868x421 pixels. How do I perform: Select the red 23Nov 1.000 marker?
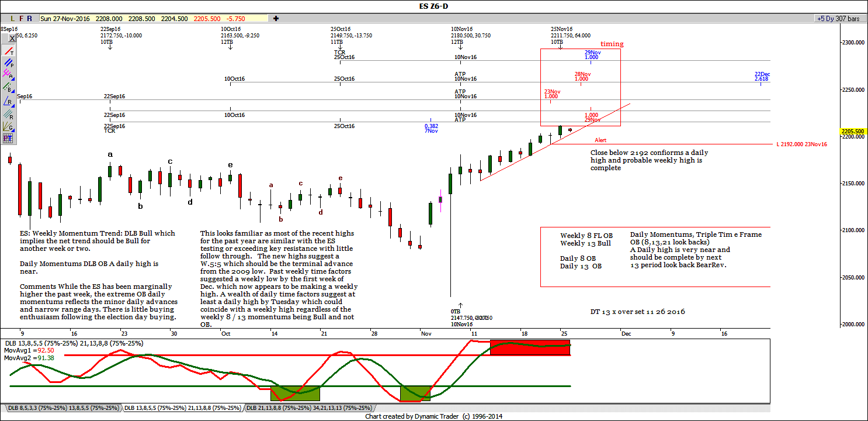[551, 94]
